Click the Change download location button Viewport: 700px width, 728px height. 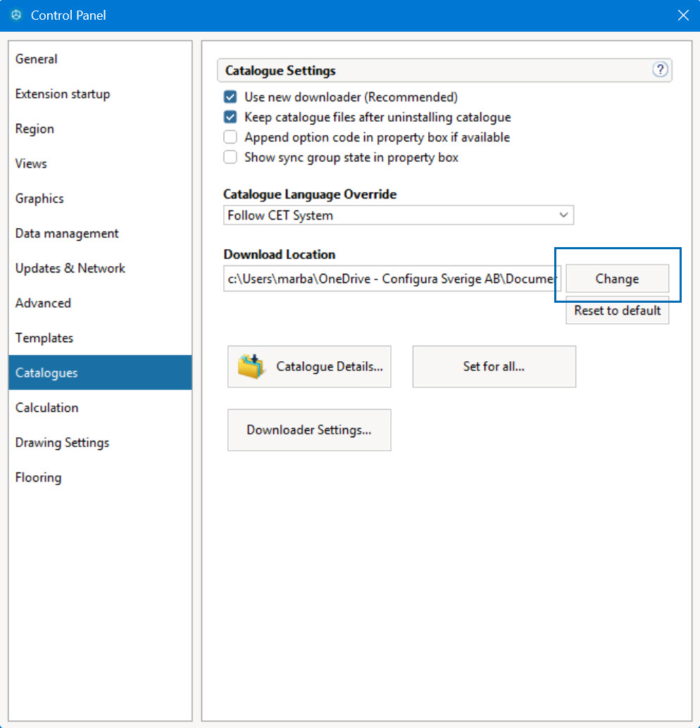click(x=617, y=279)
